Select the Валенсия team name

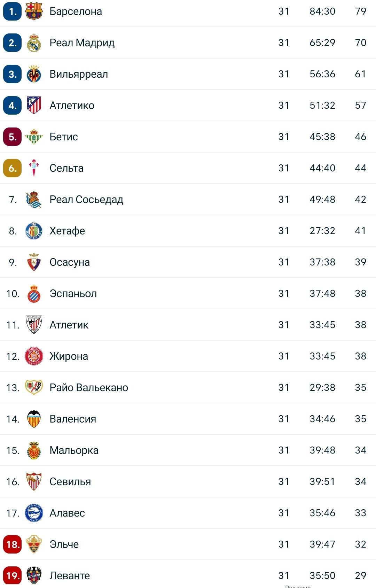point(73,419)
